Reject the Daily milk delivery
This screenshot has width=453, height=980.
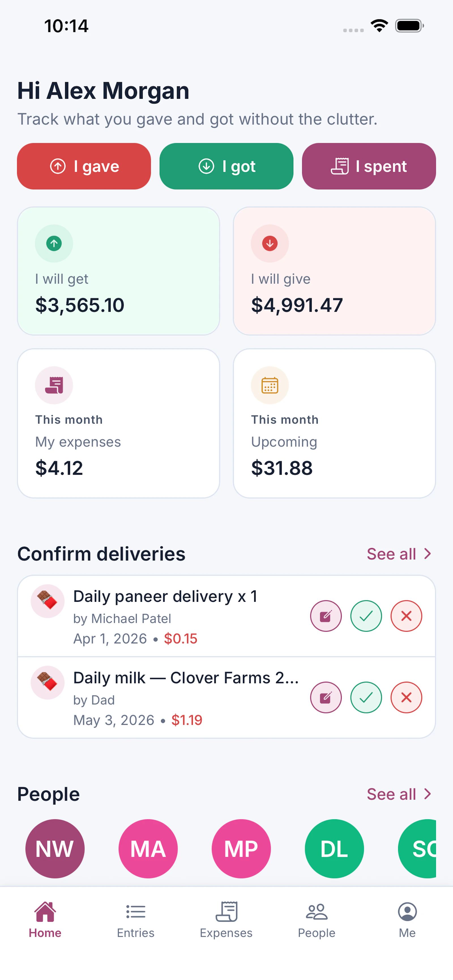406,697
